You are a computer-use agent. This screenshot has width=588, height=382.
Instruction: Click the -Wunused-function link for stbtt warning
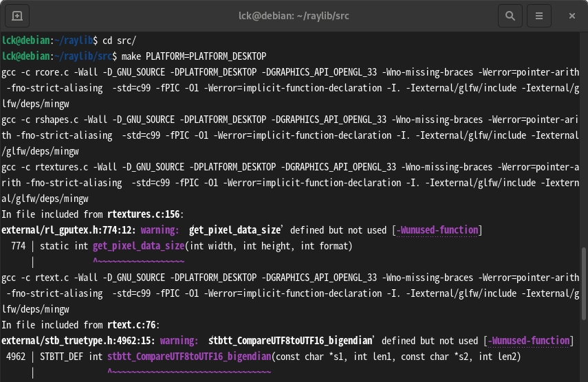[x=529, y=341]
